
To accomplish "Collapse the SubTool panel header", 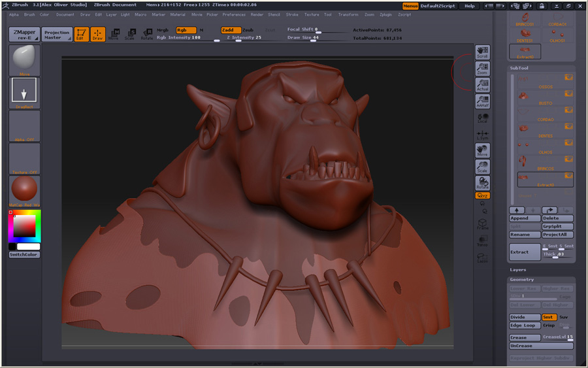I will pyautogui.click(x=520, y=68).
